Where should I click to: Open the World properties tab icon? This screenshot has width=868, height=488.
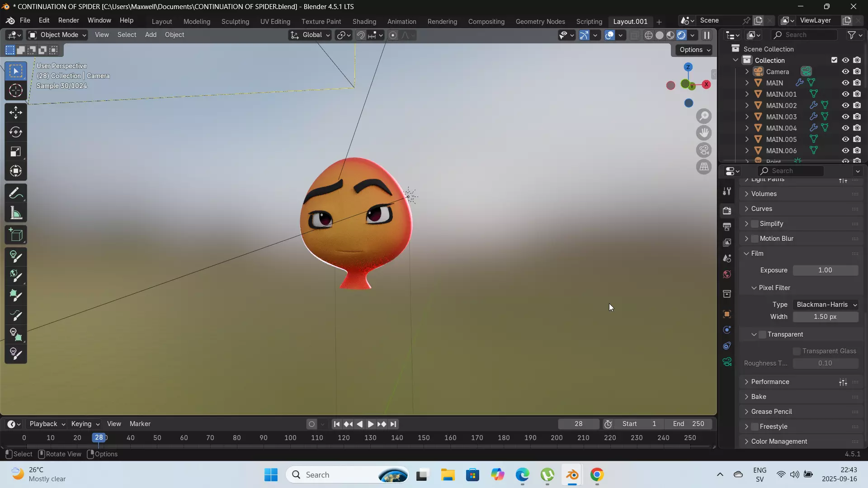tap(727, 275)
